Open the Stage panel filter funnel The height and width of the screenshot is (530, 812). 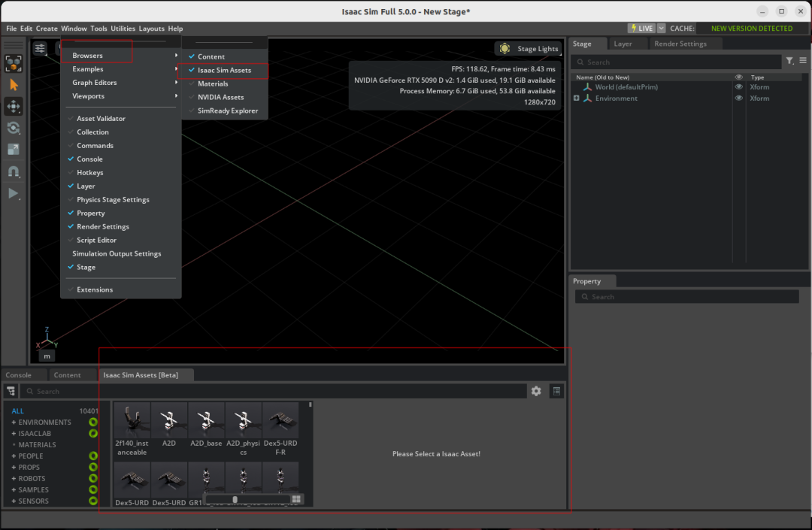pyautogui.click(x=789, y=61)
